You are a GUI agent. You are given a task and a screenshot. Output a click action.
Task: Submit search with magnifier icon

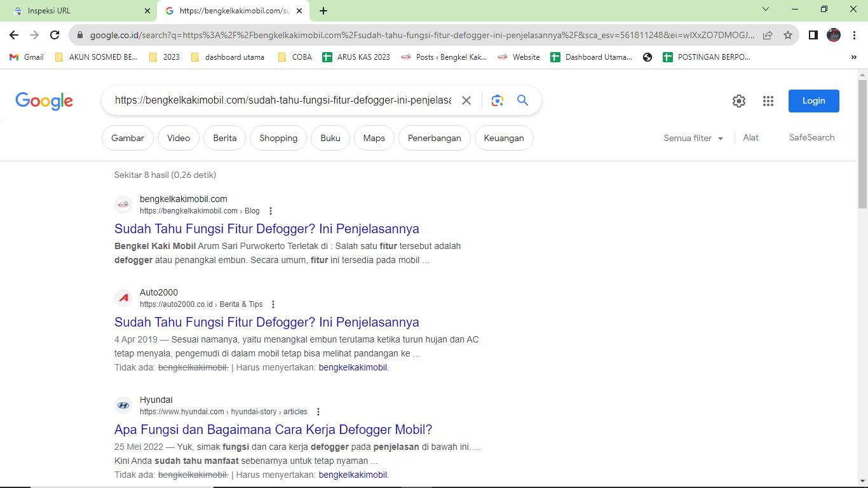click(523, 100)
